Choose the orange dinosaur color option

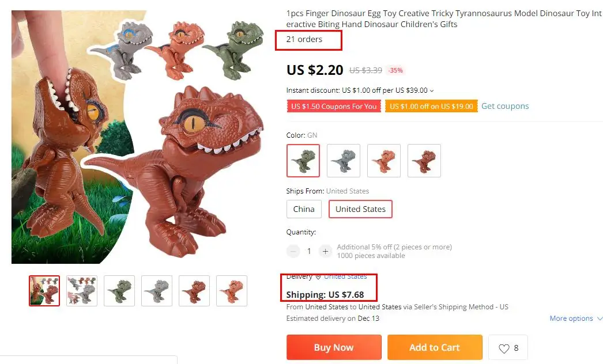pyautogui.click(x=384, y=161)
